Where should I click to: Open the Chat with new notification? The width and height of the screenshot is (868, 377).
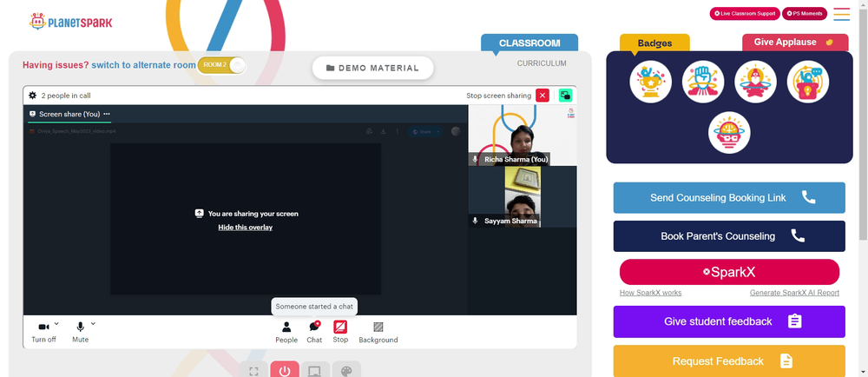(x=314, y=332)
